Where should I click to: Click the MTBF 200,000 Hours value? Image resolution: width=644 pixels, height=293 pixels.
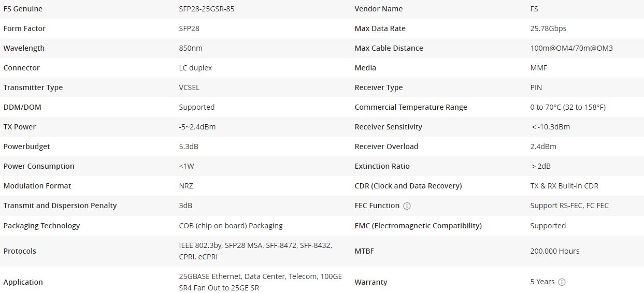pos(554,251)
